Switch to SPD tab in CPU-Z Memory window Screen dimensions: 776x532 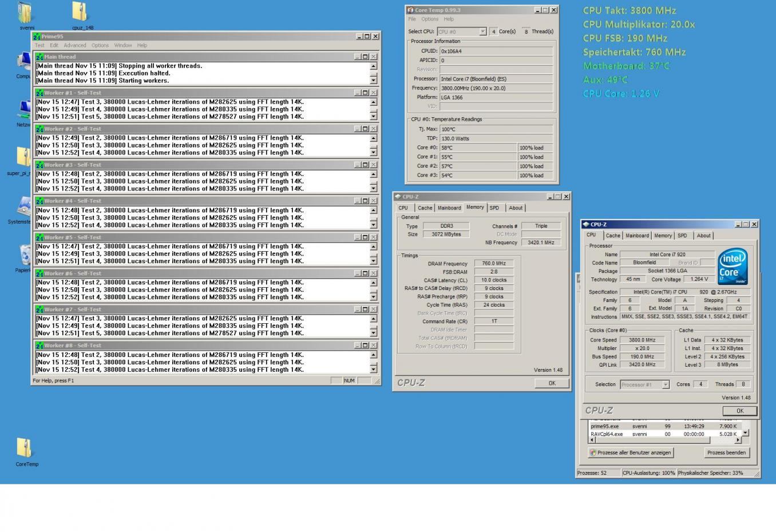494,208
